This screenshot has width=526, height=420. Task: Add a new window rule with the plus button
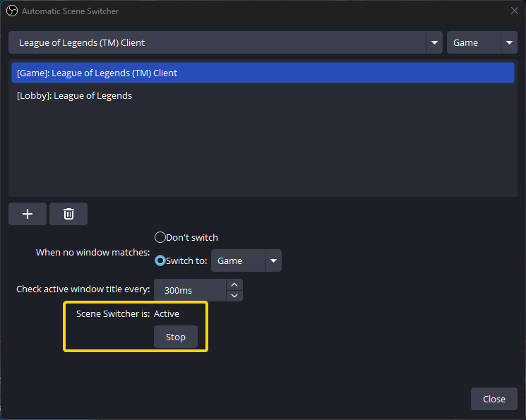(x=28, y=214)
